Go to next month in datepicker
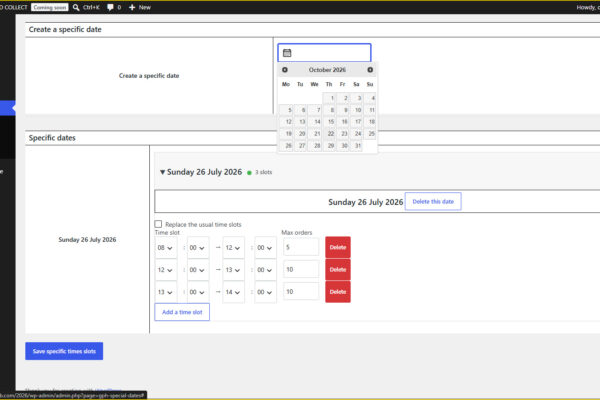This screenshot has width=600, height=400. coord(370,70)
